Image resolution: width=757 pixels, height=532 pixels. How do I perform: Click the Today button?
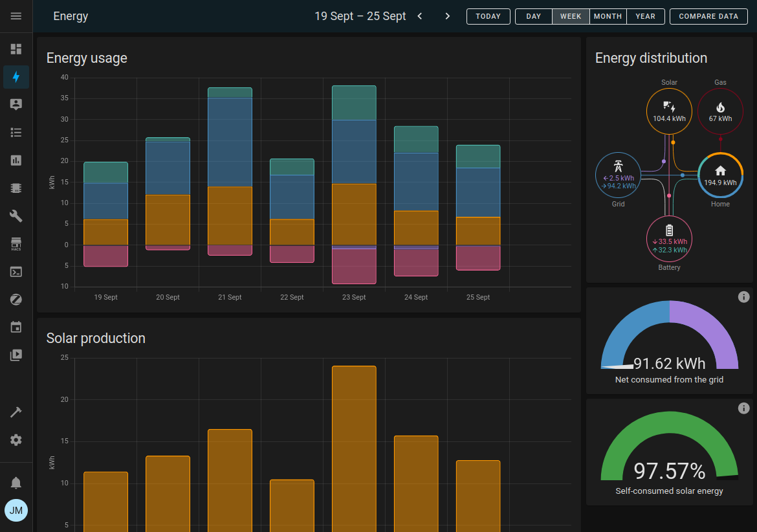(488, 16)
